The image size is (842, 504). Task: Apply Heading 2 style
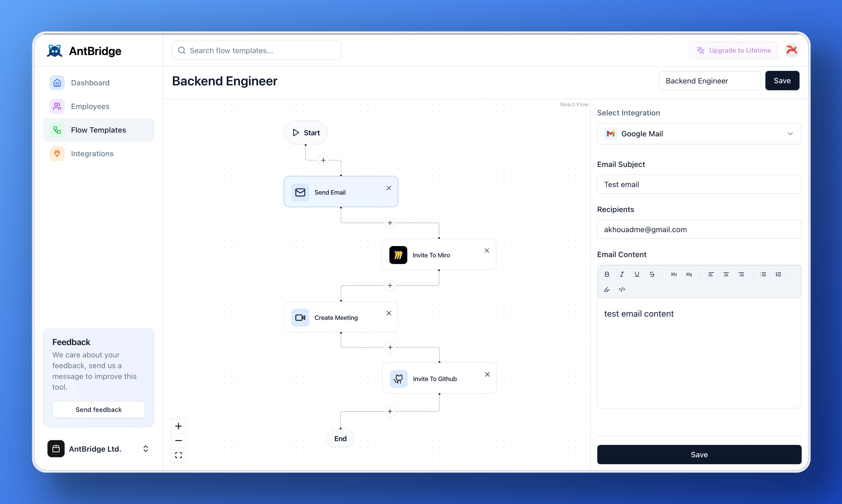click(689, 274)
